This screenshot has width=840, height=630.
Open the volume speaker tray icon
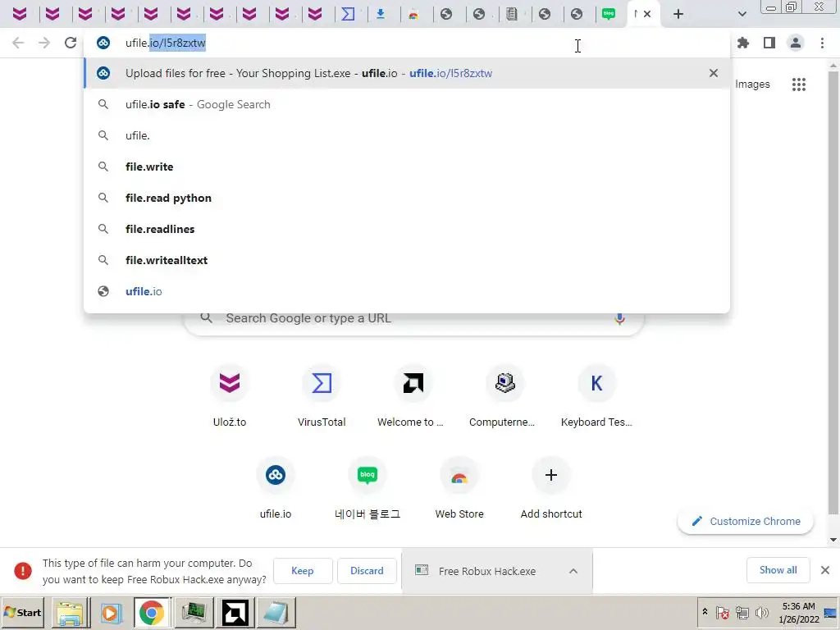761,612
